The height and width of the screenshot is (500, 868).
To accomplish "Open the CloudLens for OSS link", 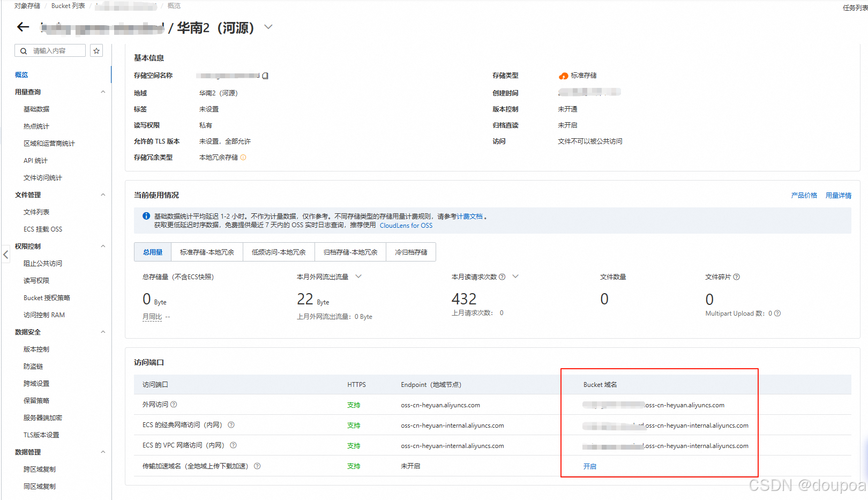I will click(406, 226).
